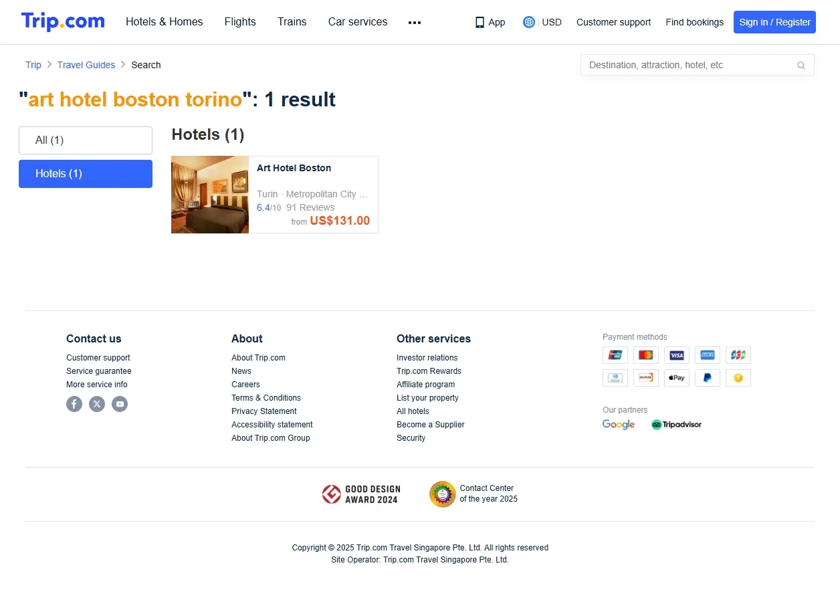Click the Apple Pay payment icon

click(677, 378)
